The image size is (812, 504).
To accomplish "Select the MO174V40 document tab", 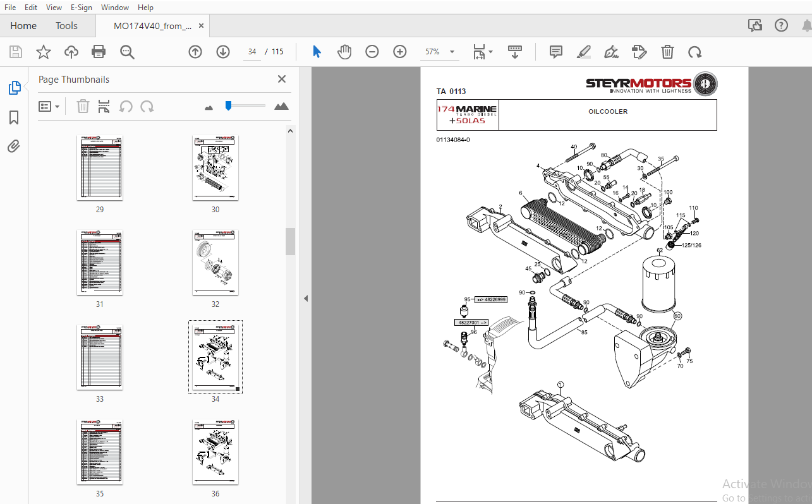I will click(153, 26).
